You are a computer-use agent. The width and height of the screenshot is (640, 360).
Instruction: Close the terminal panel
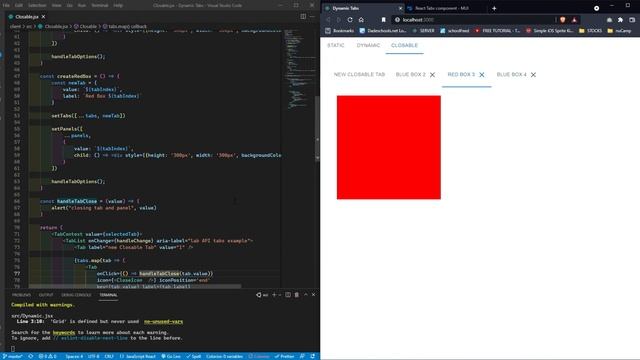pos(313,295)
